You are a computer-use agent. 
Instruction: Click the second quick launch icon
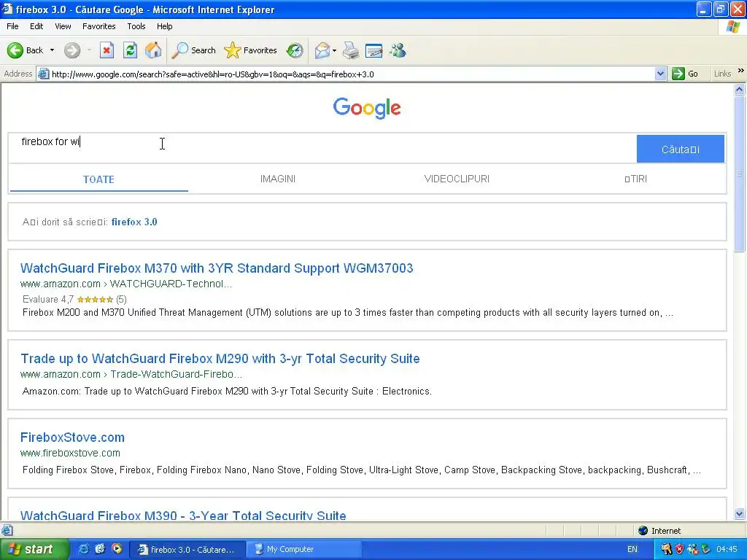100,549
